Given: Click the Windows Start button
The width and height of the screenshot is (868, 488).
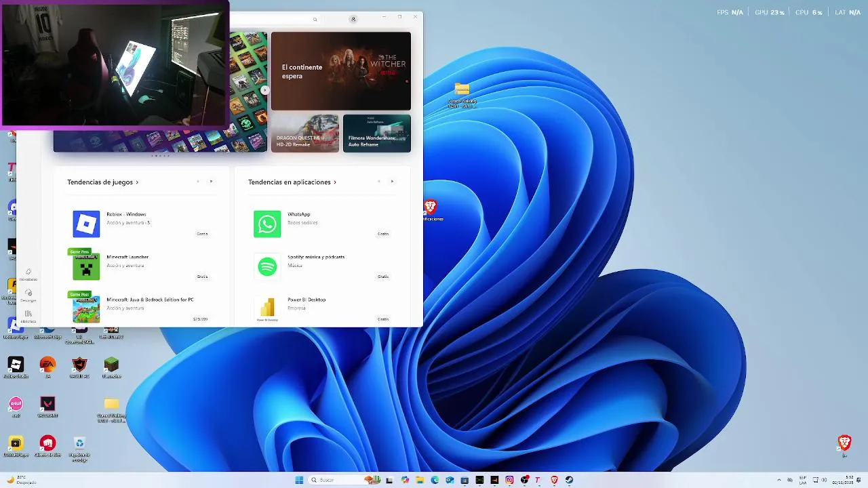Looking at the screenshot, I should point(299,480).
